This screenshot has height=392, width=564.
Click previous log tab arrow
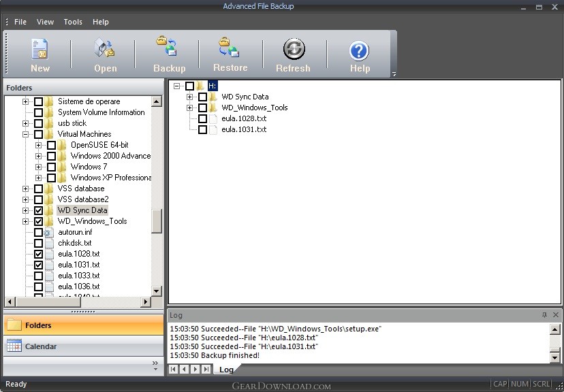coord(184,369)
